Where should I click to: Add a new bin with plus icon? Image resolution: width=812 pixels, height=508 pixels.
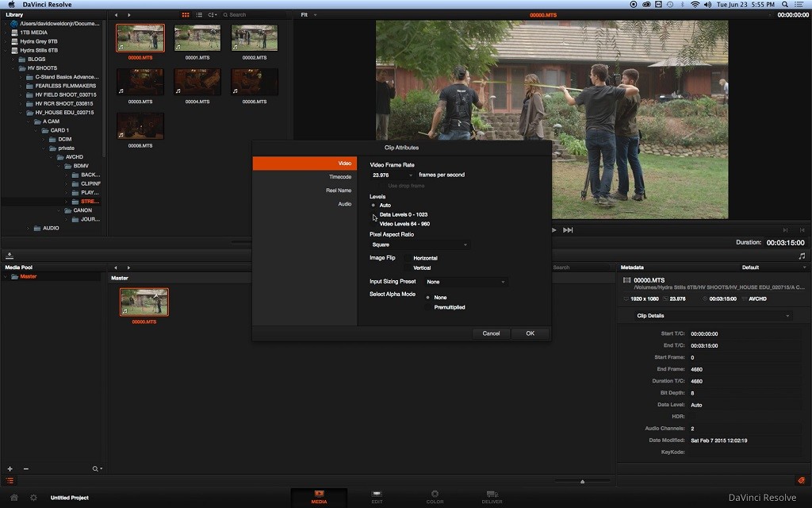click(10, 468)
